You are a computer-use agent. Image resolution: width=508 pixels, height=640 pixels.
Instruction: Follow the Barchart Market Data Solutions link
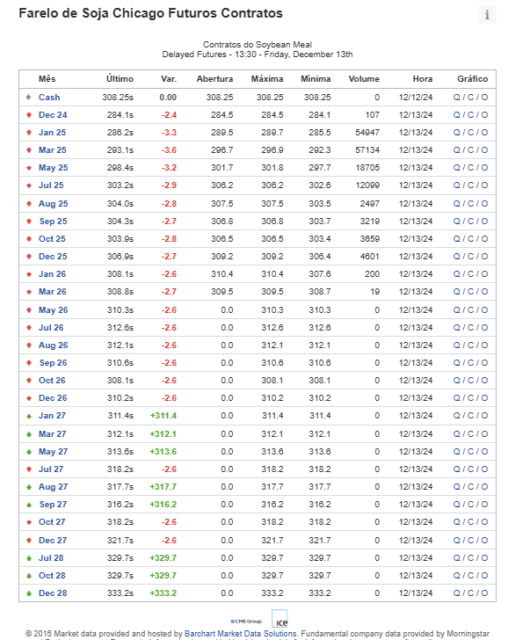coord(240,633)
